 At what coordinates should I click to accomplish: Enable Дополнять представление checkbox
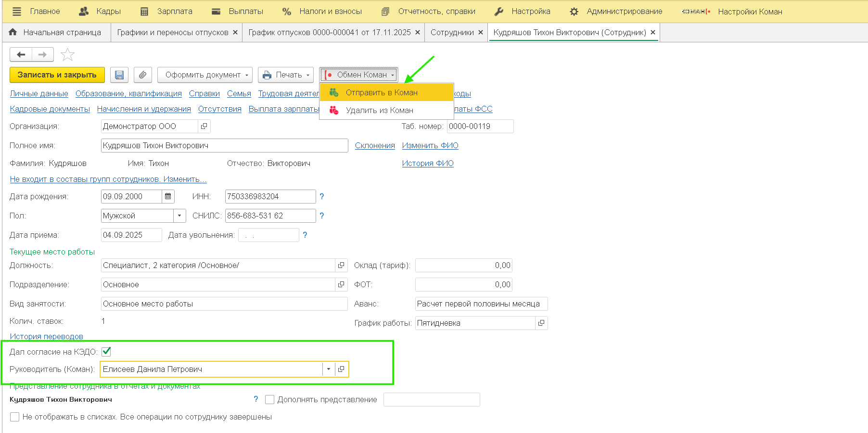(x=270, y=400)
